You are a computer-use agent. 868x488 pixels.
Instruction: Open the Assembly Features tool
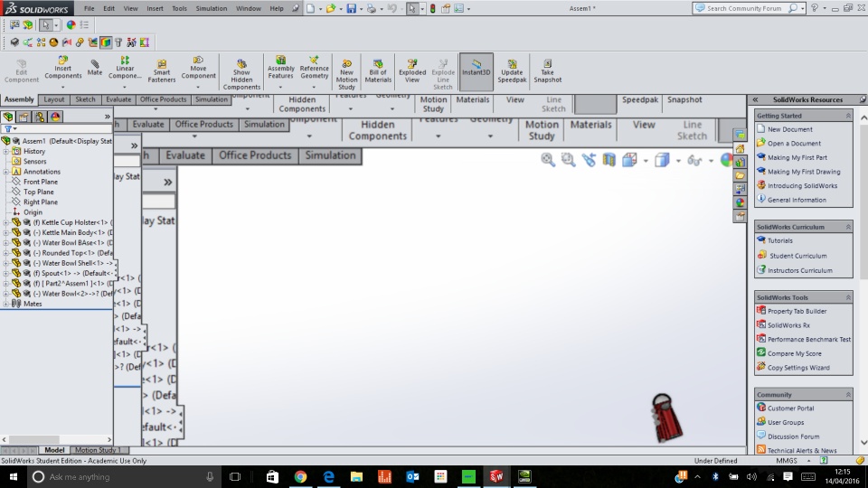(280, 67)
